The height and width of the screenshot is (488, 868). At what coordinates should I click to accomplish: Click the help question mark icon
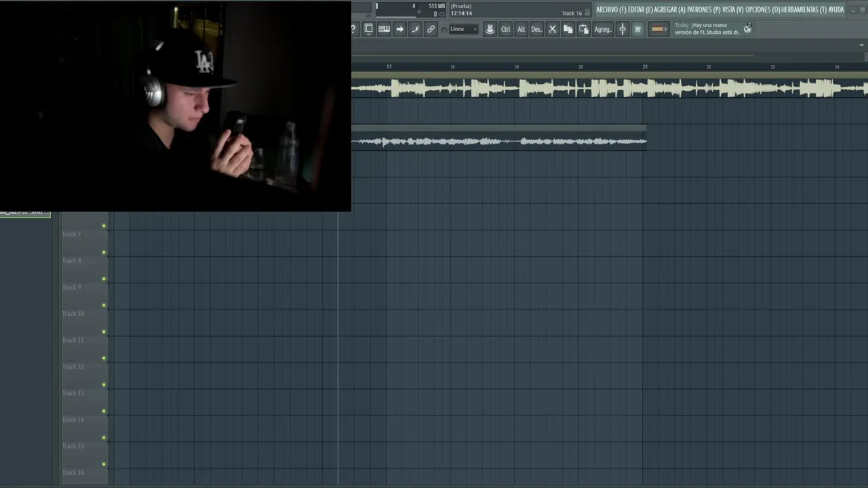(353, 29)
